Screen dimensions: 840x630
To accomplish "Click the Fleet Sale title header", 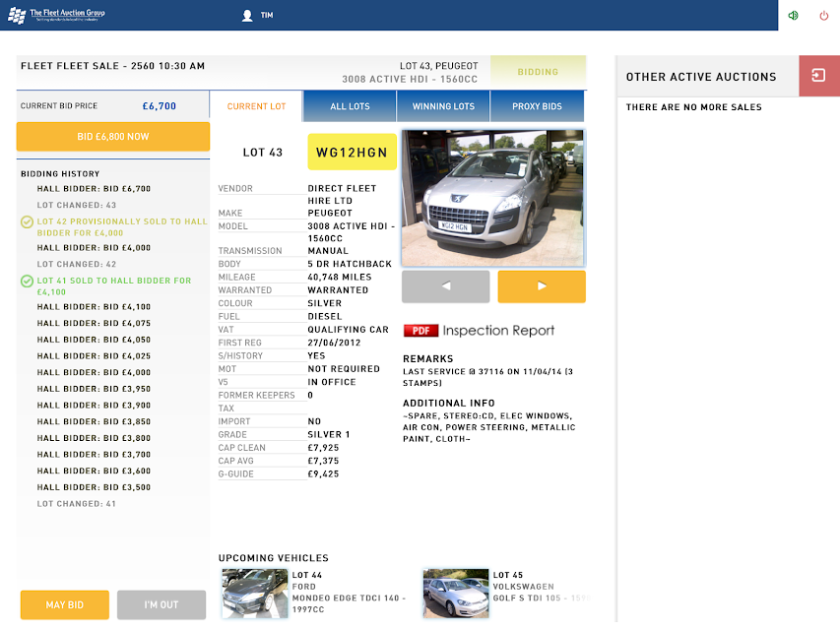I will point(112,66).
